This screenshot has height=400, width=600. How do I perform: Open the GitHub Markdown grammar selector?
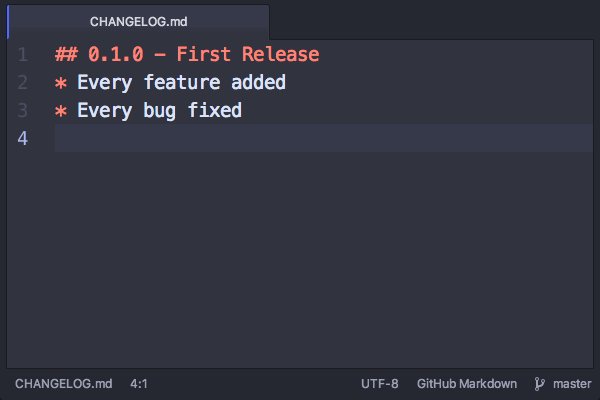coord(467,384)
